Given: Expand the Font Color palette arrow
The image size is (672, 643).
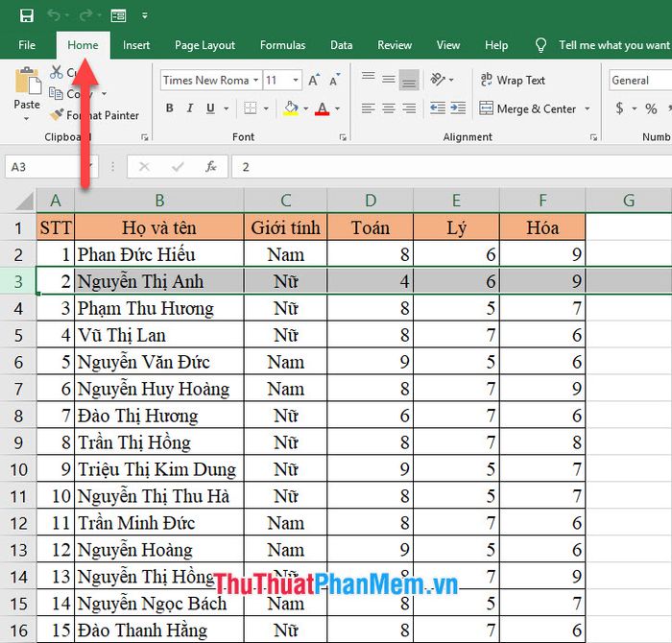Looking at the screenshot, I should click(x=338, y=108).
